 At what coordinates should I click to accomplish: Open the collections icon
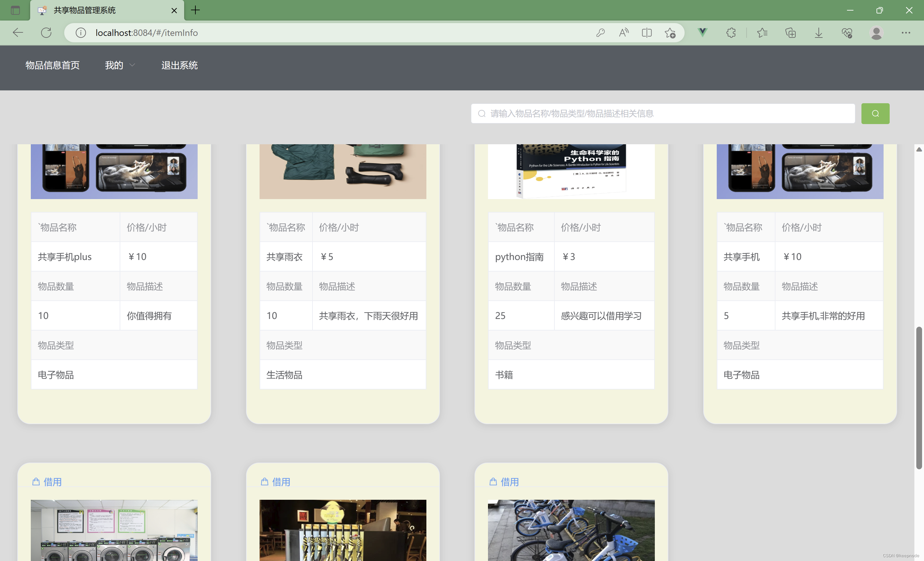(x=791, y=33)
